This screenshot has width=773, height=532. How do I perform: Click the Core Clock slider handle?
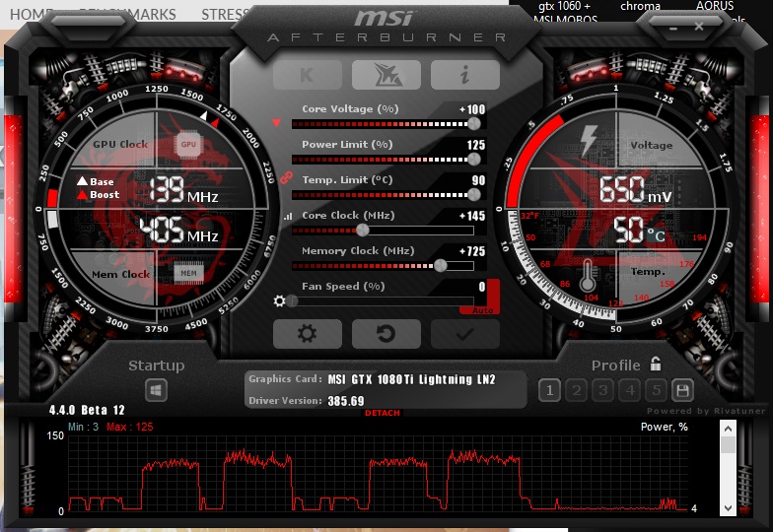(x=363, y=231)
